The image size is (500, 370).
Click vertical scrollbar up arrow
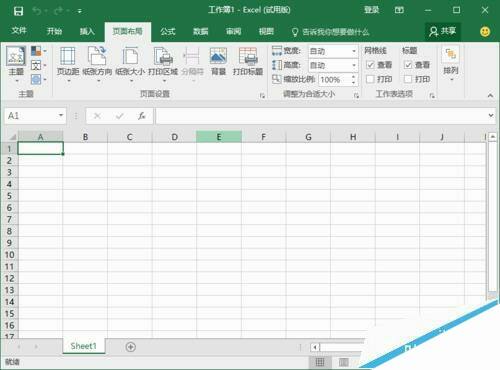tap(492, 137)
